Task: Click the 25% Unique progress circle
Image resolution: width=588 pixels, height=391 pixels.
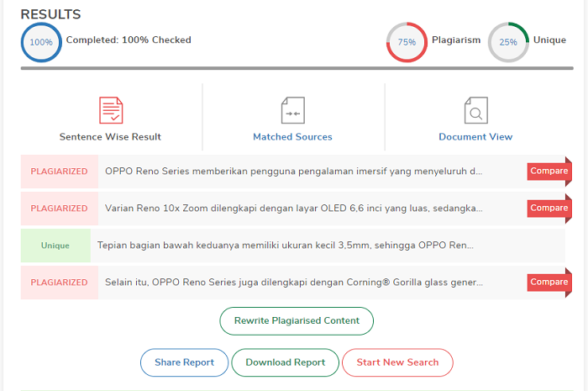Action: (x=508, y=42)
